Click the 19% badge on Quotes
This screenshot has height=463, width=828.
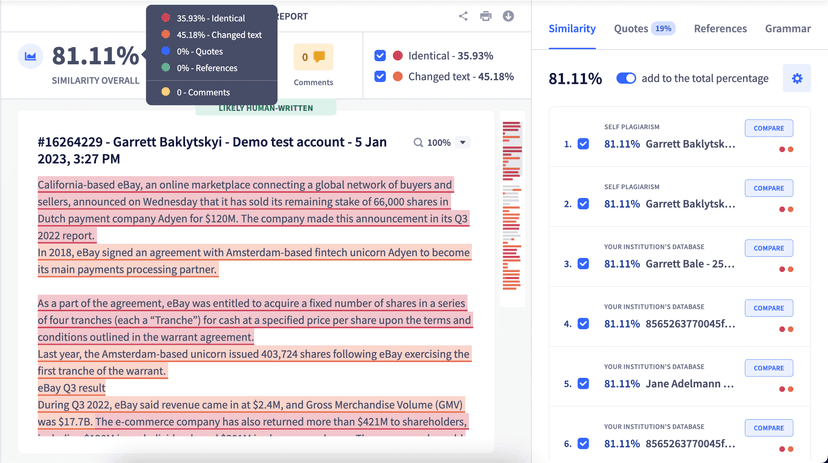pyautogui.click(x=663, y=29)
